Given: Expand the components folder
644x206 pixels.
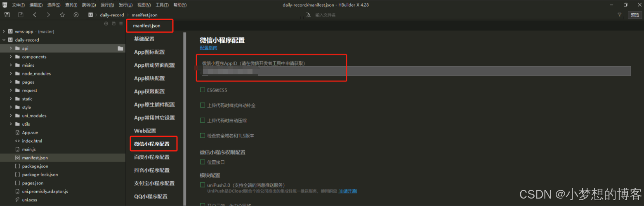Looking at the screenshot, I should (11, 57).
